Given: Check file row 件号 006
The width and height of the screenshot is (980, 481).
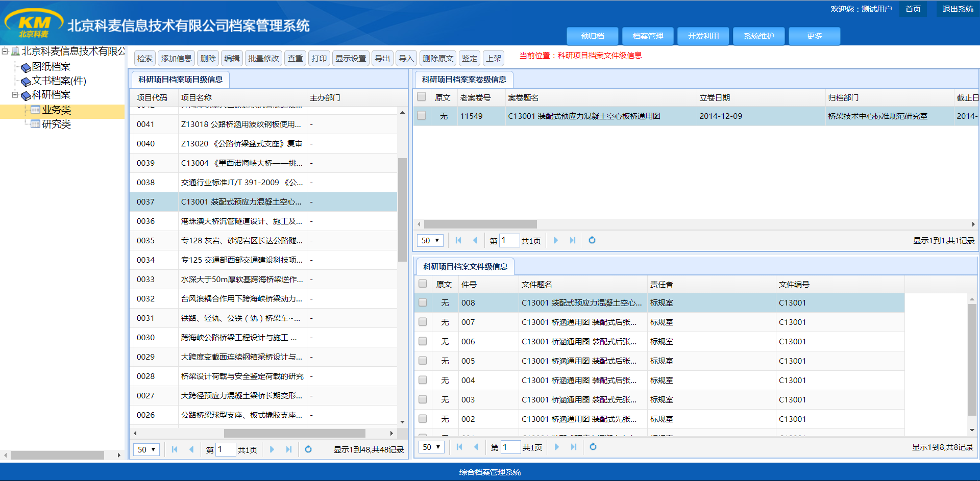Looking at the screenshot, I should (x=423, y=341).
